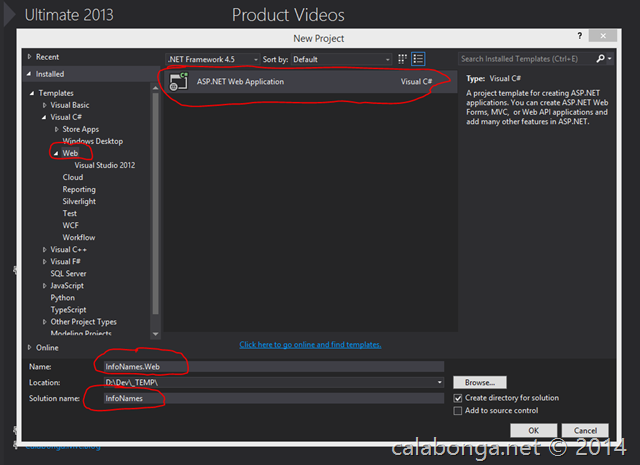Click in the project Name field
This screenshot has height=465, width=640.
[273, 367]
